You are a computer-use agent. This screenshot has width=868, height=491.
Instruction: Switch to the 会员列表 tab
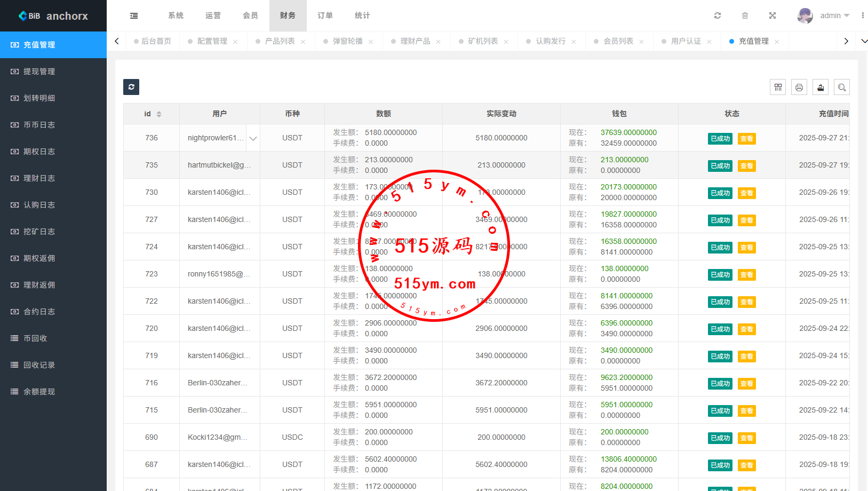pos(618,41)
